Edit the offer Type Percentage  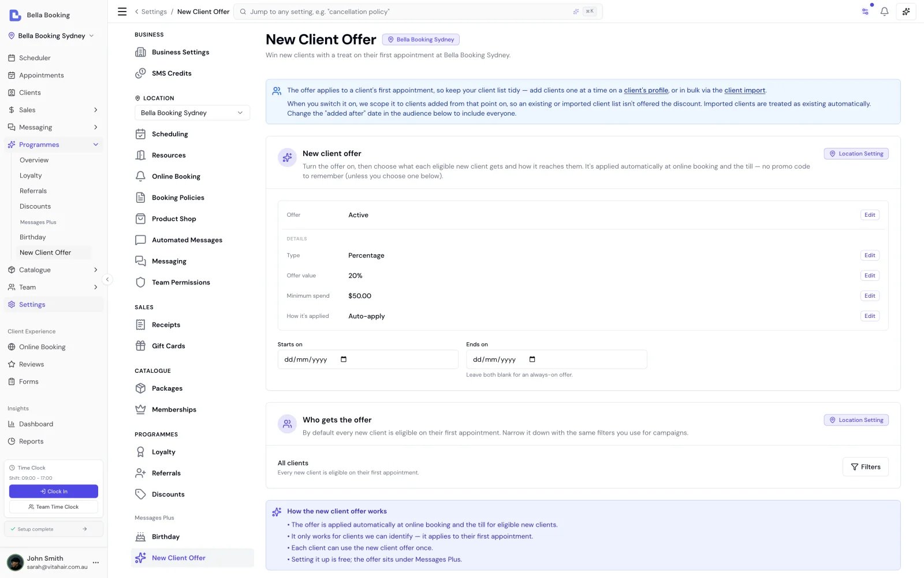(870, 255)
